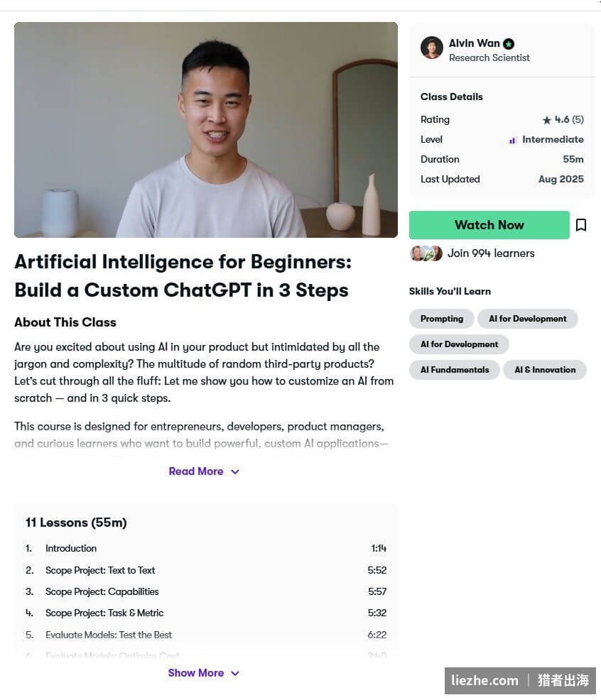
Task: Expand the class description with Read More
Action: (204, 471)
